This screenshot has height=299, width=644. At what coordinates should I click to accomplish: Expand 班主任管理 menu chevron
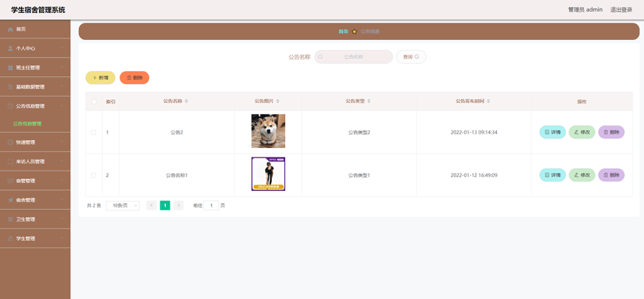tap(62, 67)
